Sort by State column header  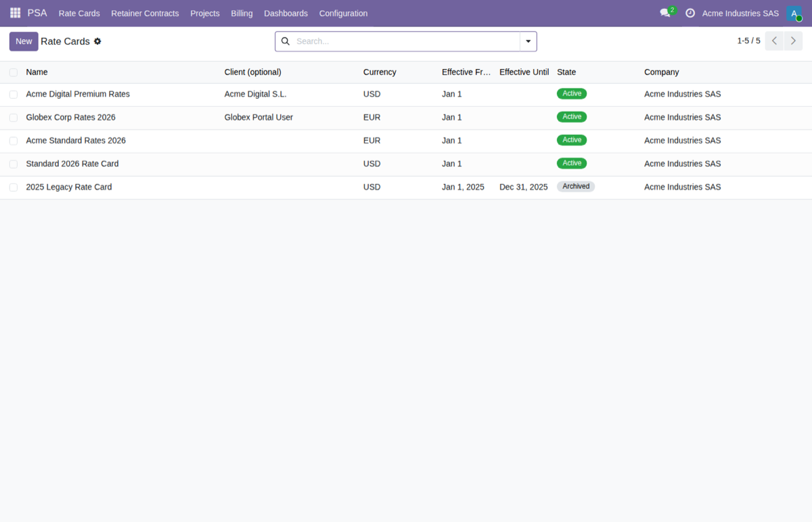(566, 72)
